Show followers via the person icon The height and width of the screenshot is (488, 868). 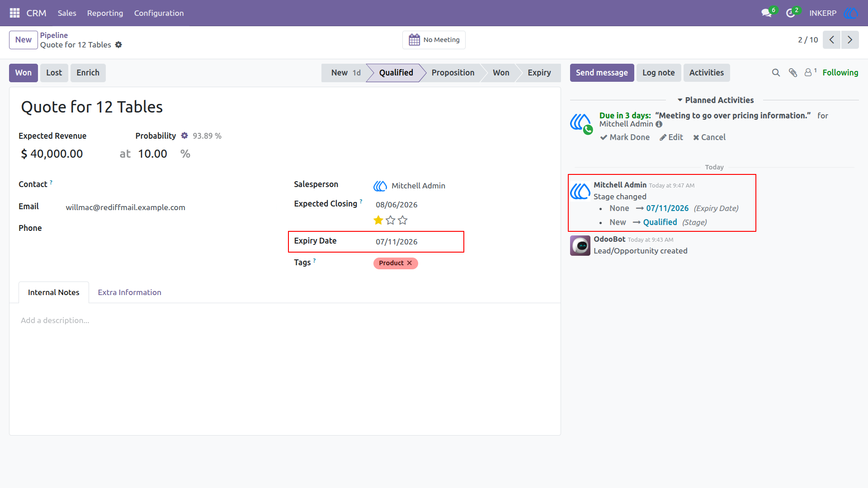pos(808,72)
